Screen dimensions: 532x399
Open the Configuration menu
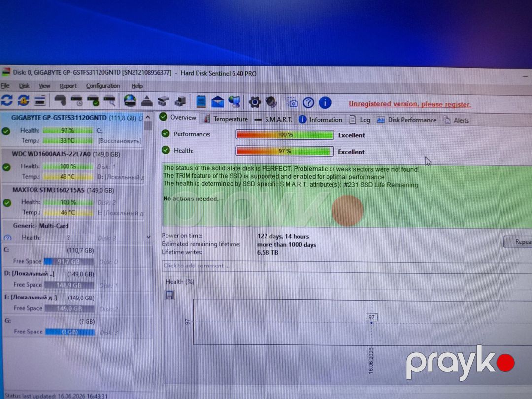pyautogui.click(x=103, y=86)
